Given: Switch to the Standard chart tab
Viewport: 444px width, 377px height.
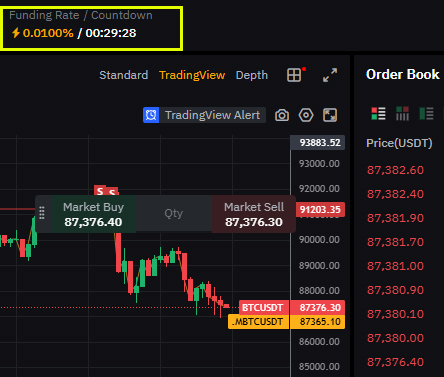Looking at the screenshot, I should pos(124,75).
